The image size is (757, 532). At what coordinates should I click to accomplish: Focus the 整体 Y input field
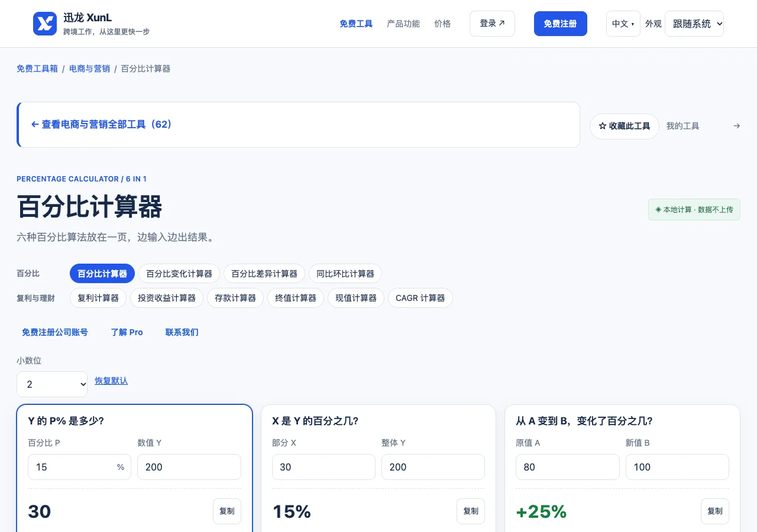click(x=433, y=467)
